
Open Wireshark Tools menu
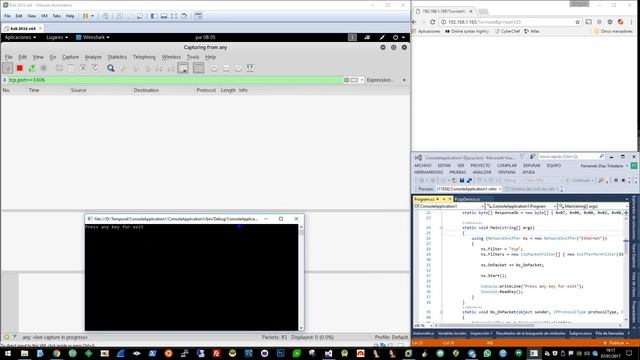[193, 57]
